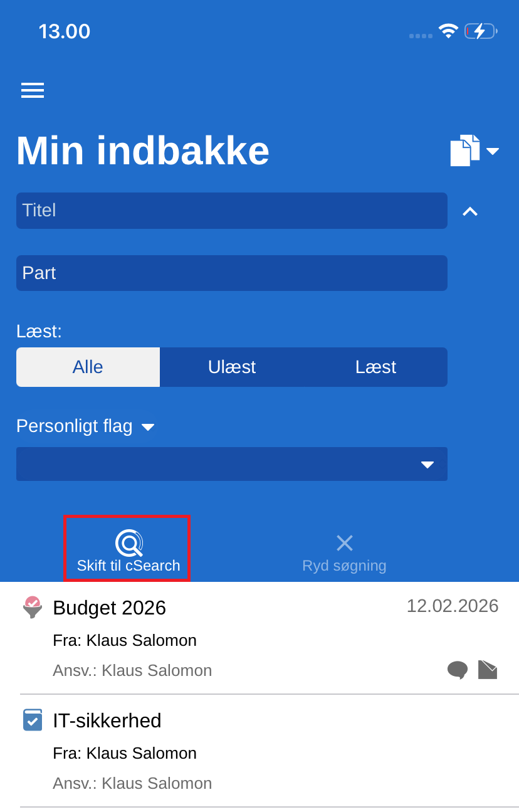Click Ansv.: Klaus Salomon under IT-sikkerhed
Screen dimensions: 519x812
[132, 783]
